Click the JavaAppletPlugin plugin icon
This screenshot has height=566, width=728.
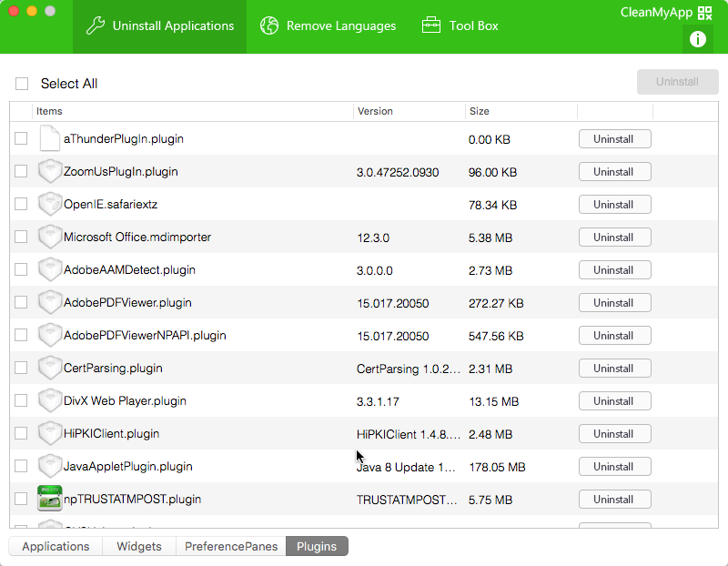[x=49, y=466]
